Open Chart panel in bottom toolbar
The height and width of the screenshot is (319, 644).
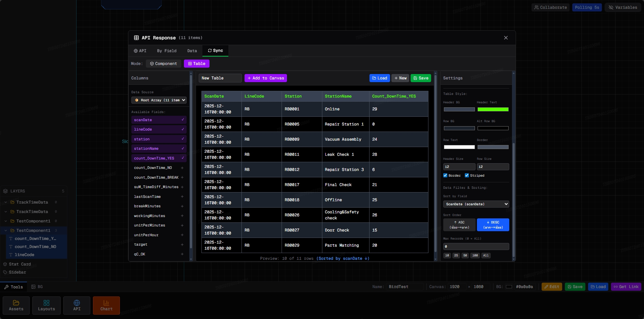coord(106,306)
